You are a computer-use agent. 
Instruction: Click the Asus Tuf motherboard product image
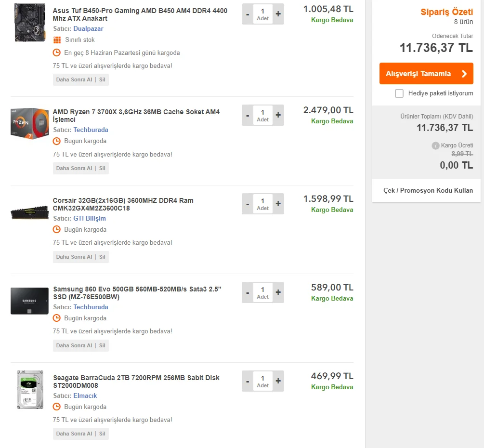coord(30,22)
